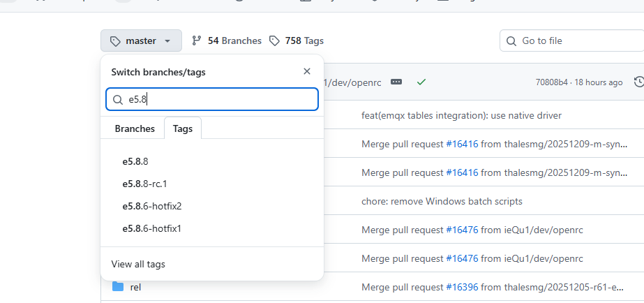
Task: Close the Switch branches/tags popup
Action: coord(307,71)
